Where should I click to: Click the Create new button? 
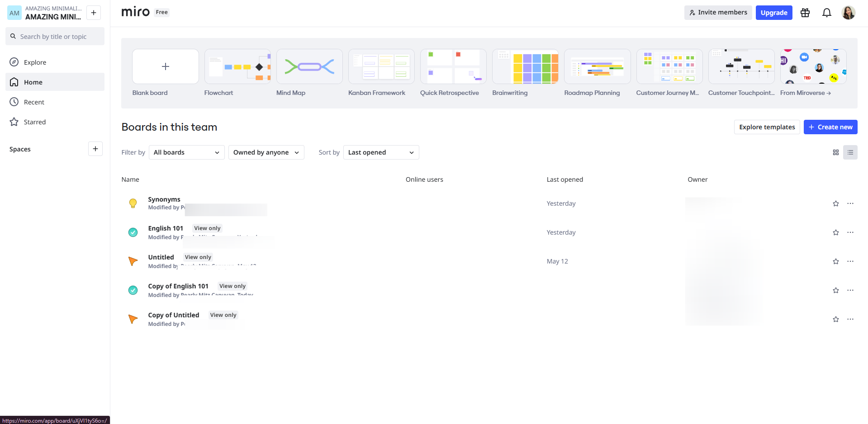(x=830, y=127)
